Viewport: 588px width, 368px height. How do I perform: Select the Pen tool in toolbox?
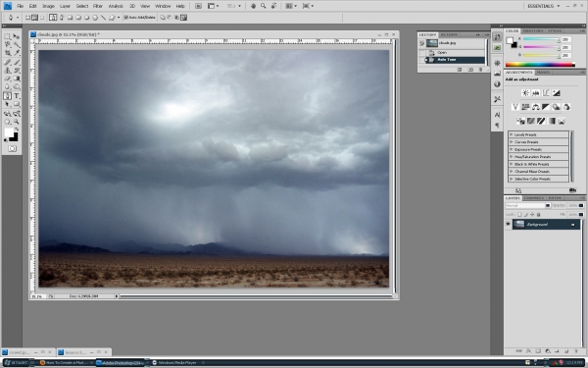7,96
